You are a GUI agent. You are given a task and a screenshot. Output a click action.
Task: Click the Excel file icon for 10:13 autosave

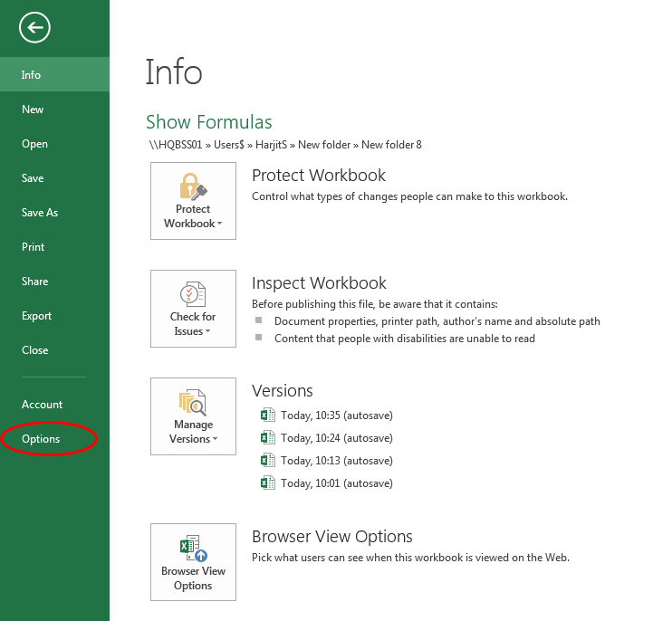(268, 461)
